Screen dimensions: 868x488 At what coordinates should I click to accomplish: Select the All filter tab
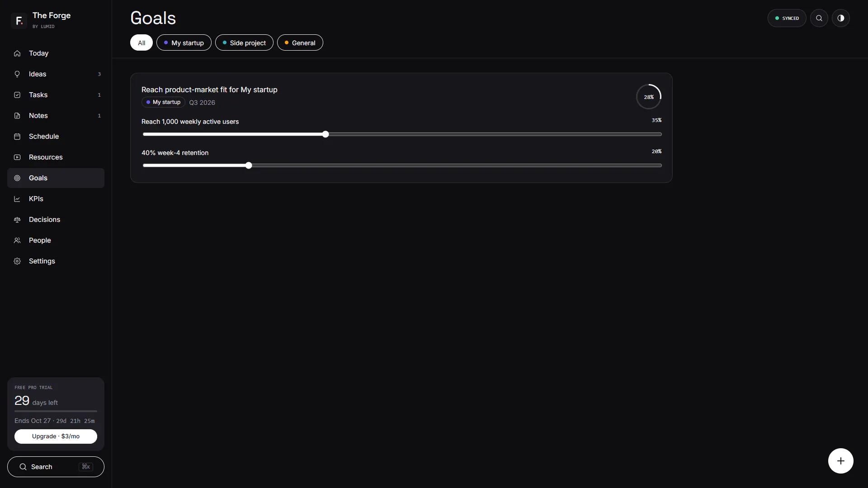click(142, 42)
